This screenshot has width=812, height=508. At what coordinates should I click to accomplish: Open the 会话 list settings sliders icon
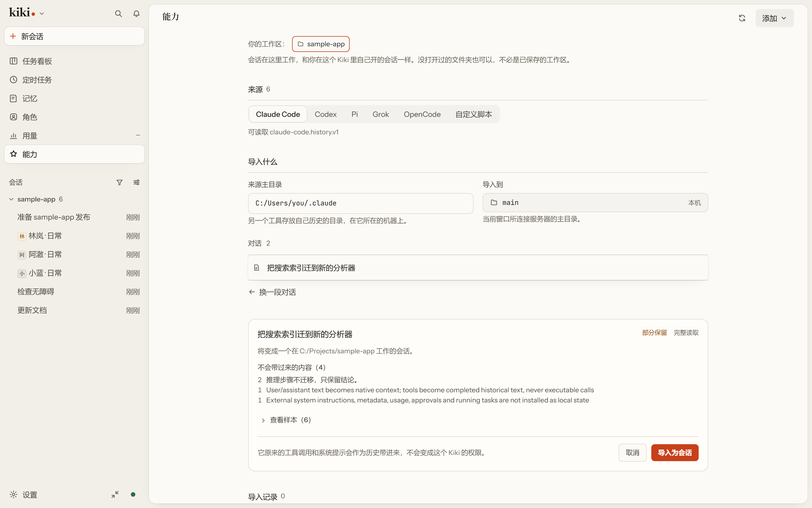(136, 182)
